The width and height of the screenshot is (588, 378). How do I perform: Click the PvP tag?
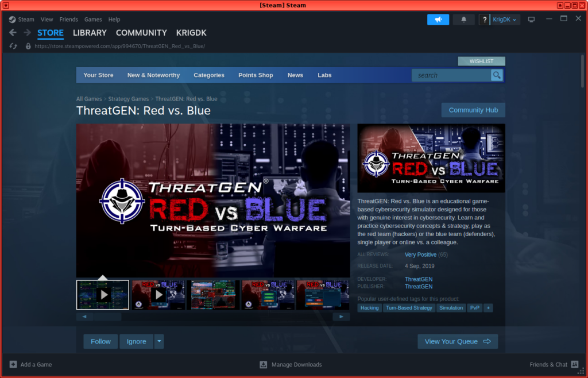click(x=475, y=308)
